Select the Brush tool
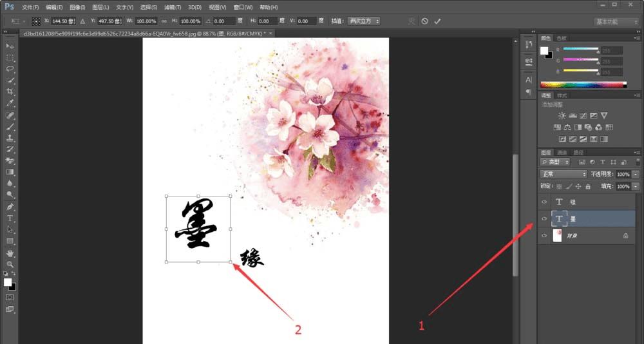The width and height of the screenshot is (644, 344). tap(10, 127)
